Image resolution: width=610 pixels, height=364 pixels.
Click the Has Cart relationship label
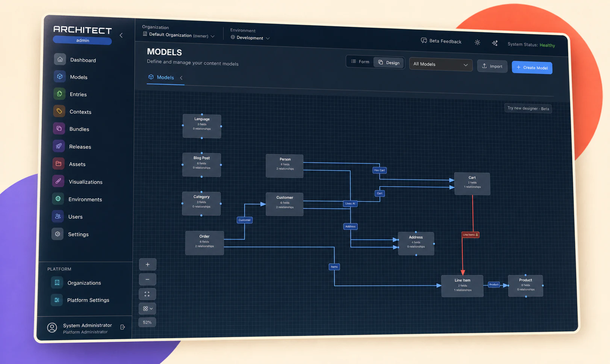(x=379, y=170)
